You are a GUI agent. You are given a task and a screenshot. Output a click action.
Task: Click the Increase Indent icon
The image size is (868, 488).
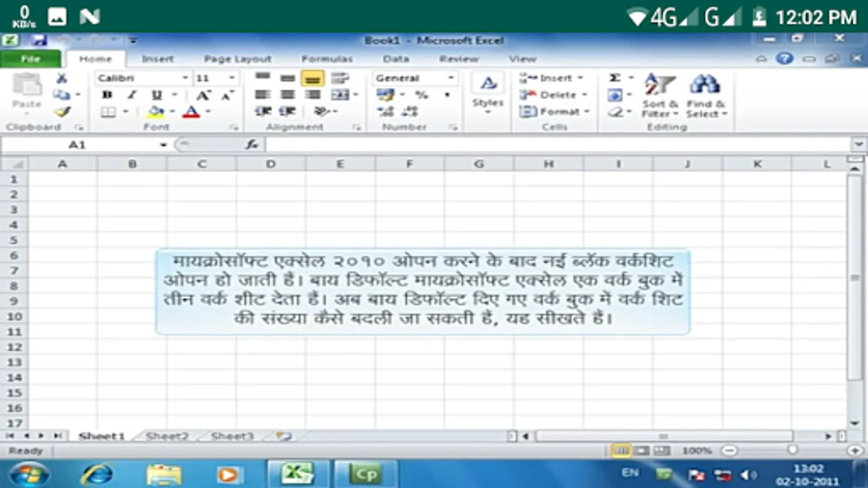[x=288, y=111]
